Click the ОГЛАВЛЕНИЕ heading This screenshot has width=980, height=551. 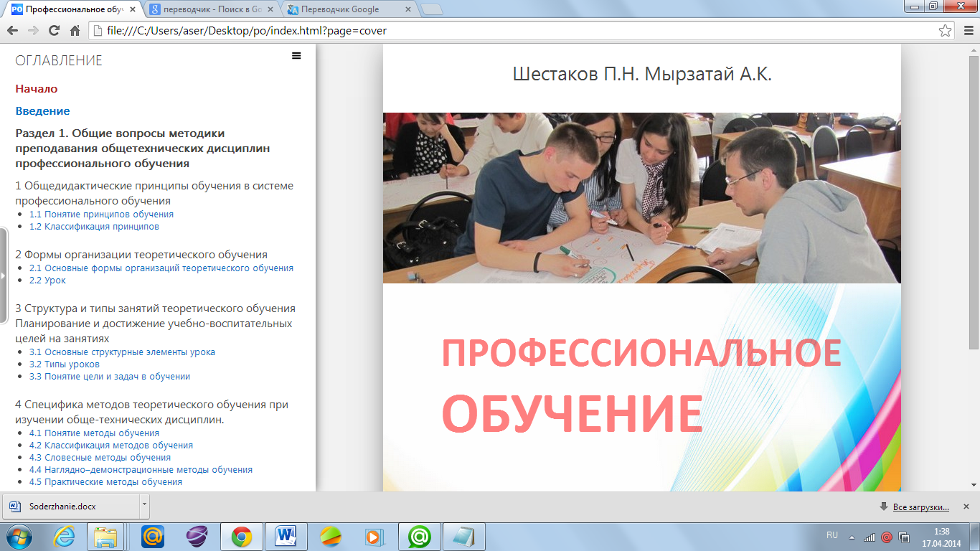[x=59, y=61]
